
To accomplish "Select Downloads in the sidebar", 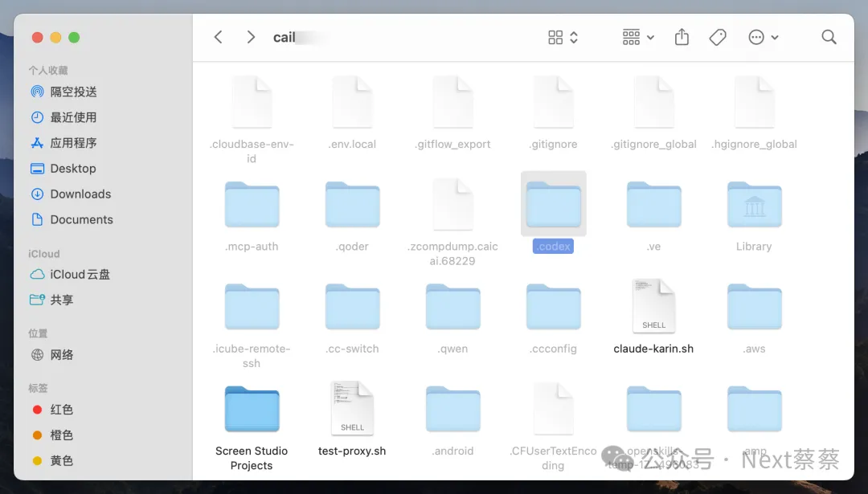I will tap(80, 194).
